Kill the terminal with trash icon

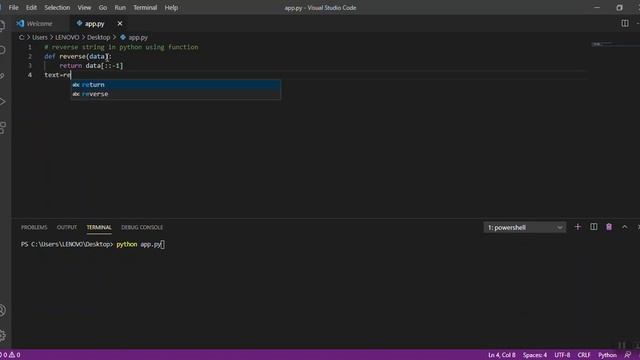coord(609,227)
